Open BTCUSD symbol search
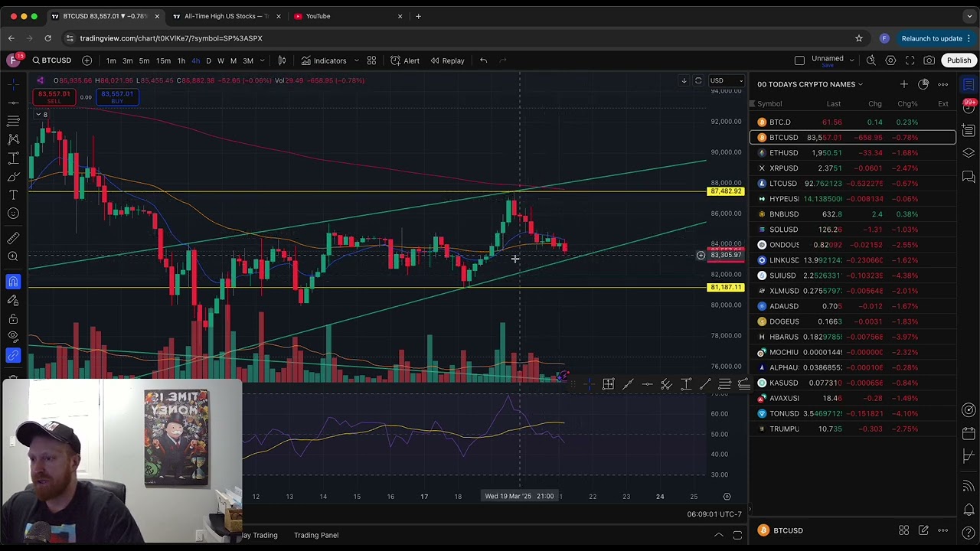 click(x=51, y=60)
